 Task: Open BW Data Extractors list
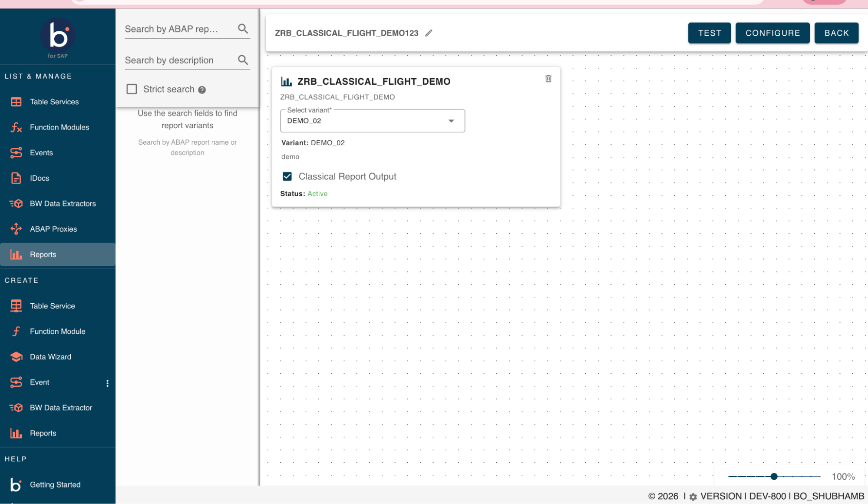click(58, 203)
